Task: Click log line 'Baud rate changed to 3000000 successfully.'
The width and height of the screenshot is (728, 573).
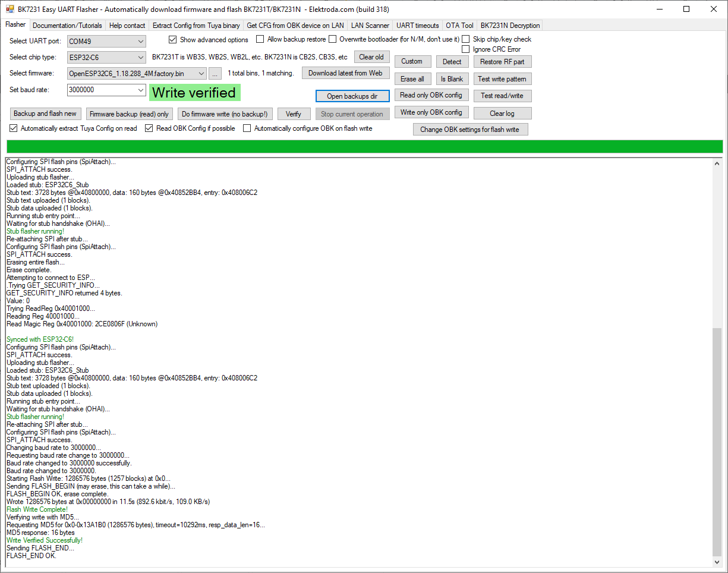Action: [x=69, y=463]
